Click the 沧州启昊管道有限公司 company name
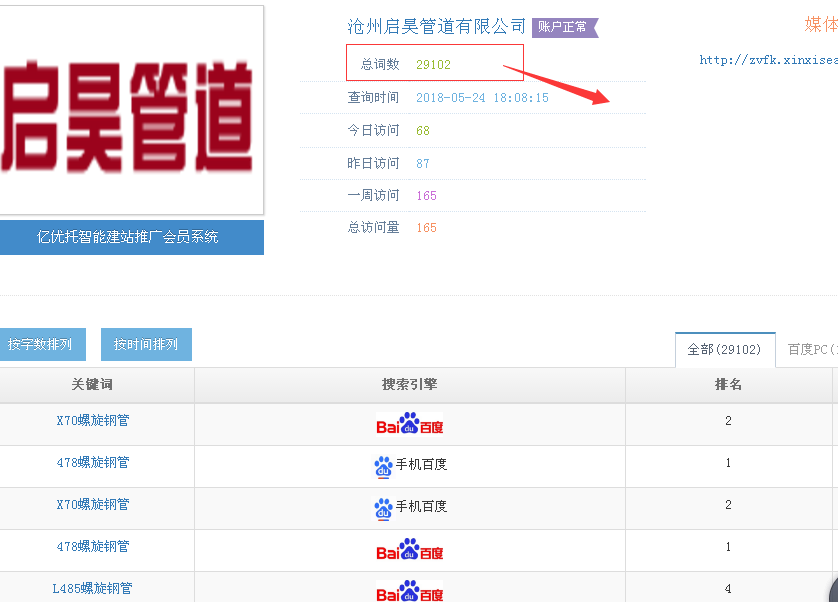Image resolution: width=838 pixels, height=602 pixels. [x=436, y=26]
